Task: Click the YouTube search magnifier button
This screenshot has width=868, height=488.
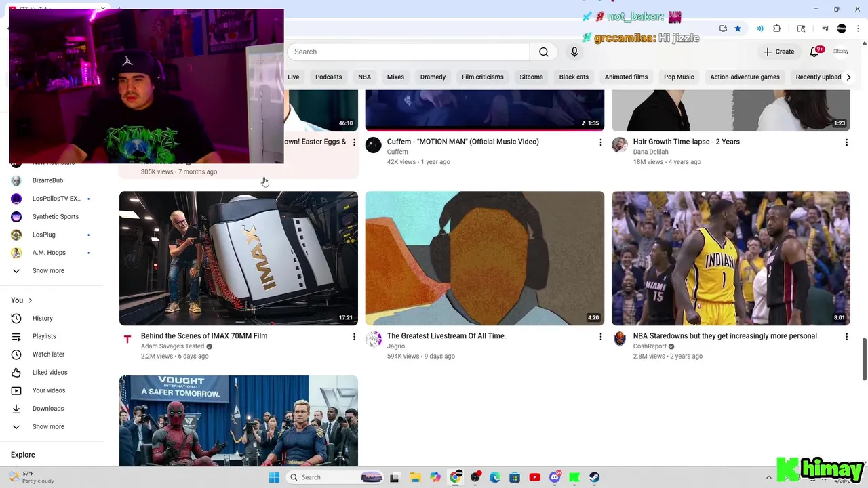Action: coord(544,52)
